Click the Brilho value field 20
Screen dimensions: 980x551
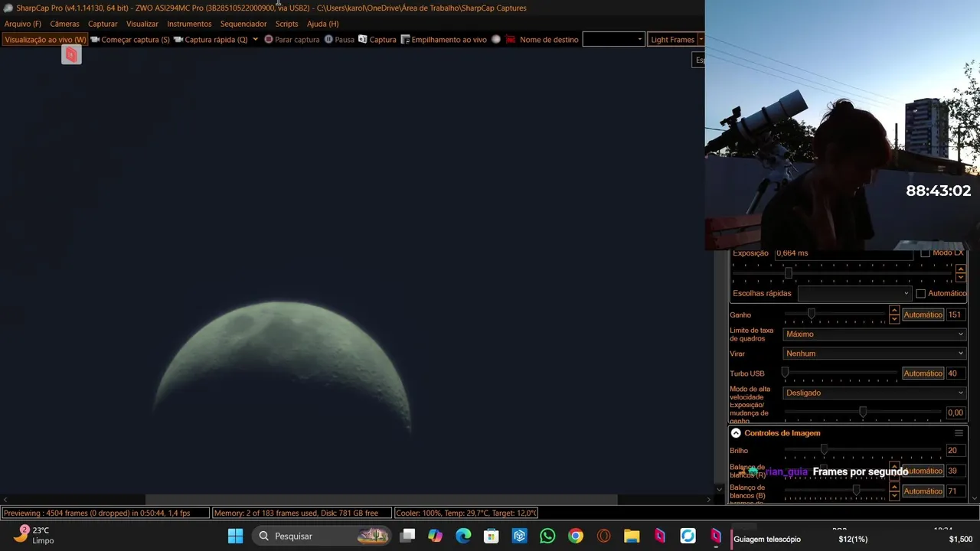point(956,451)
